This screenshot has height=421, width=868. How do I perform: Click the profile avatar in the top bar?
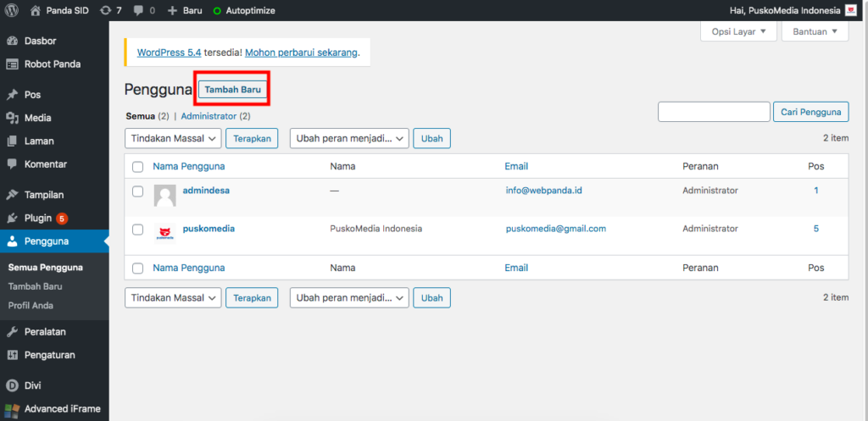tap(851, 10)
